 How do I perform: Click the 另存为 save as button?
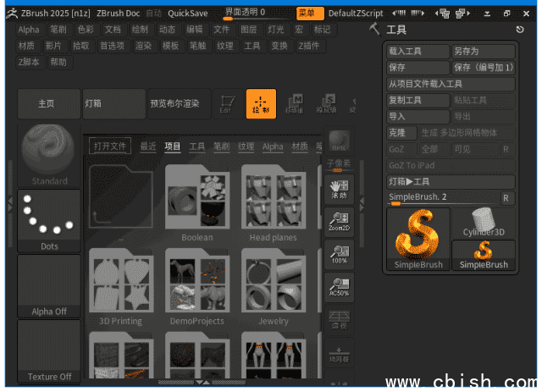pos(483,52)
